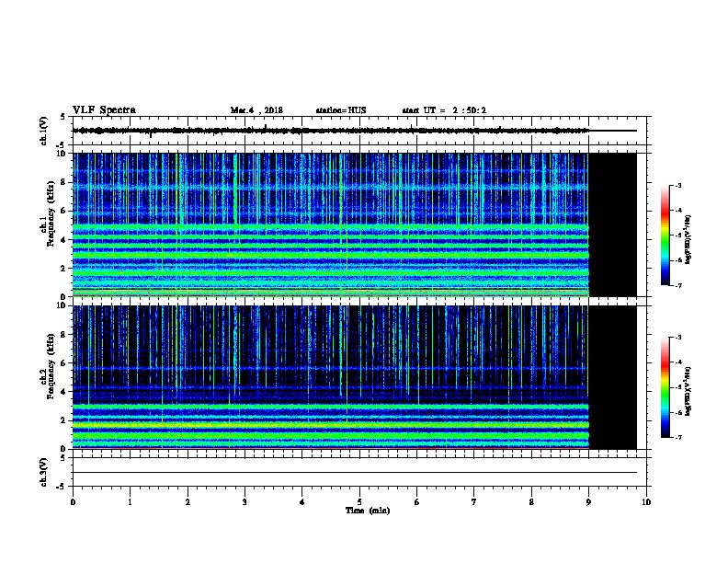Click the "Time (min)" x-axis label
728x563 pixels.
point(368,511)
